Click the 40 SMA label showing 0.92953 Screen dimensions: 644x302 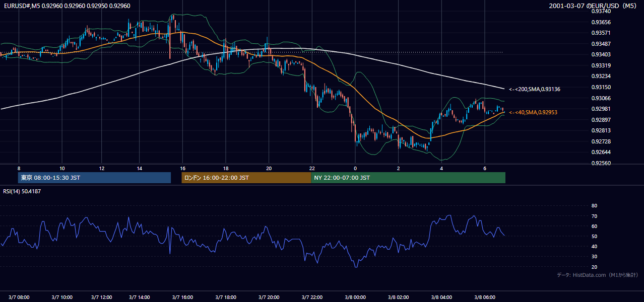tap(533, 112)
